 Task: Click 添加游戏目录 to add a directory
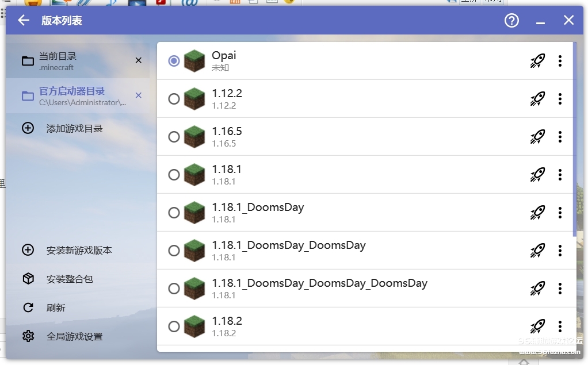74,129
